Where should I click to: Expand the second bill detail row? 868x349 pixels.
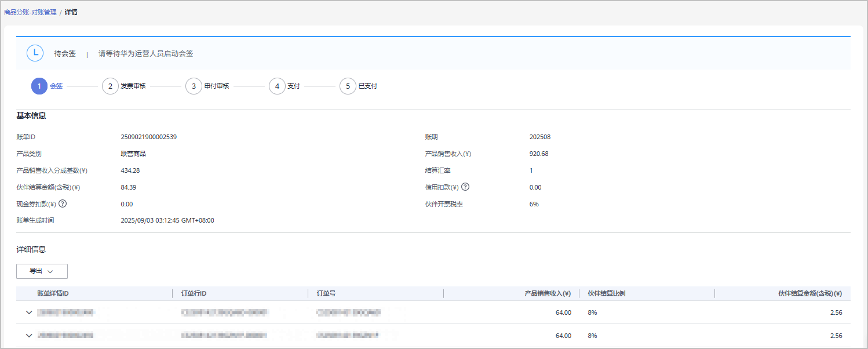pyautogui.click(x=29, y=336)
